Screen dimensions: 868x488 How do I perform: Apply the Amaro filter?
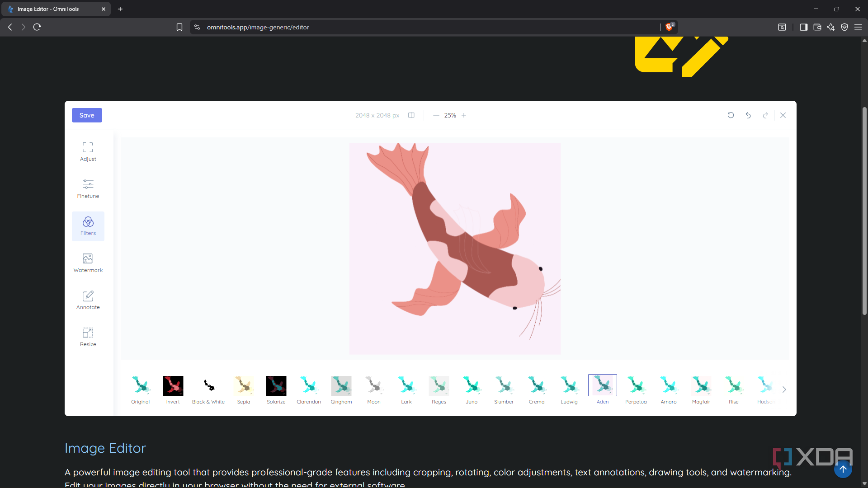click(669, 389)
